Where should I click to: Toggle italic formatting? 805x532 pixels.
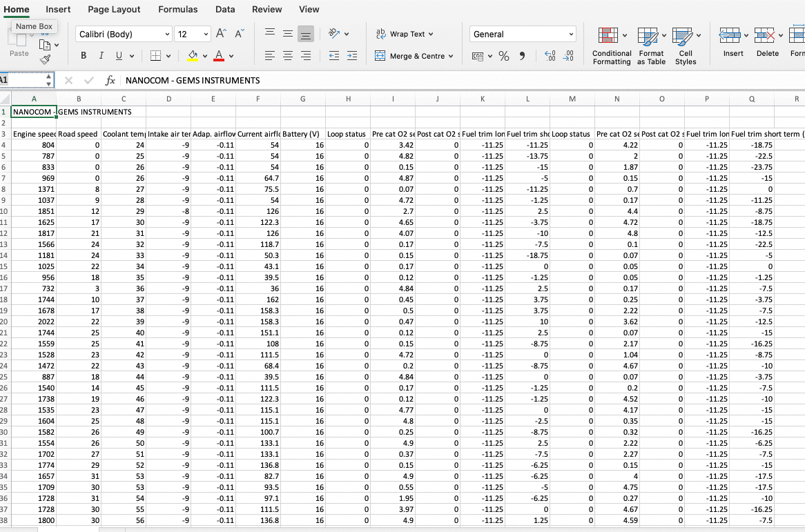point(101,56)
